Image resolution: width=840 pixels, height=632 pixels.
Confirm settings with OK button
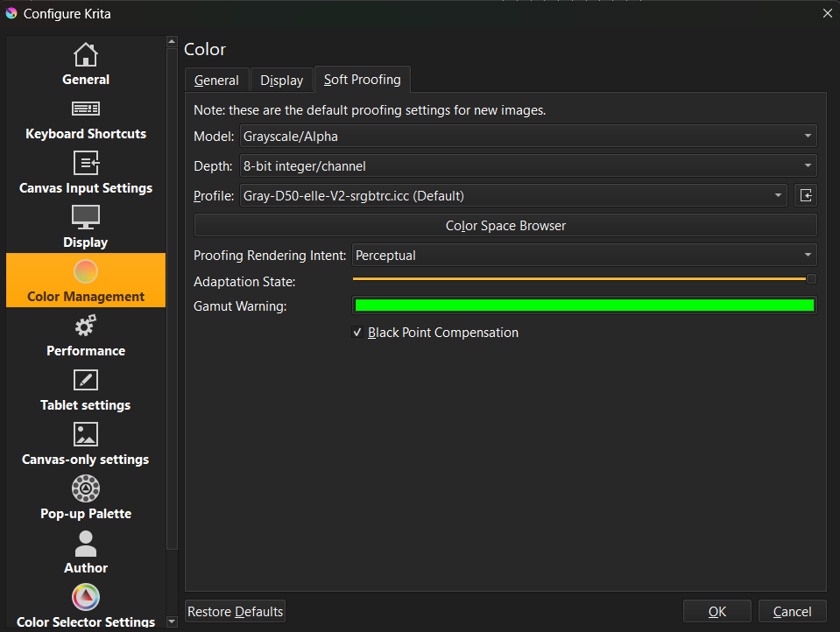[x=717, y=612]
